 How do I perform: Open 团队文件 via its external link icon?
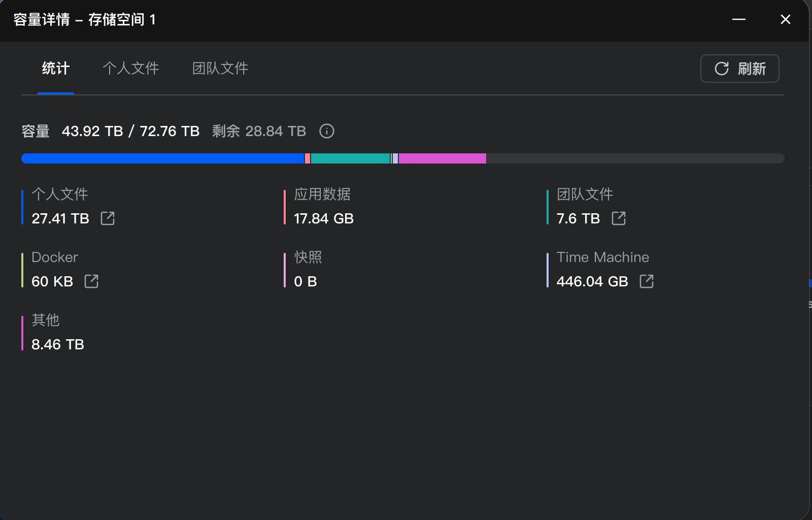point(620,218)
